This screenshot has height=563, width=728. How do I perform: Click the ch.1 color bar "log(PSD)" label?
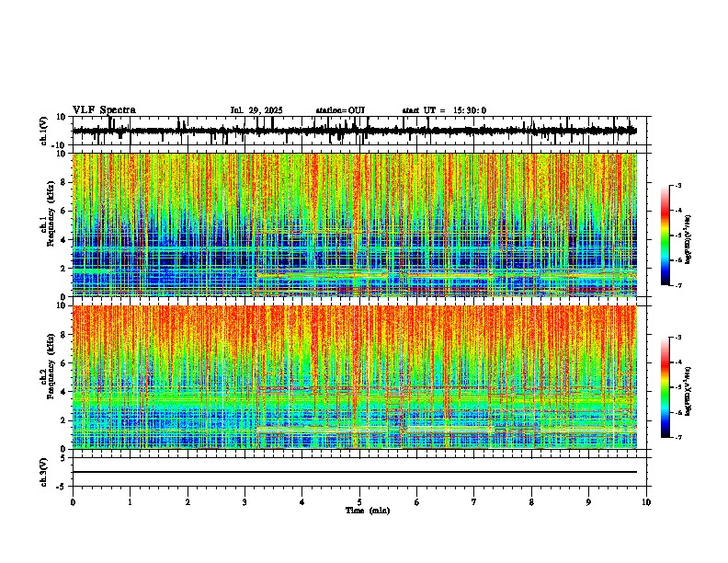tap(688, 240)
